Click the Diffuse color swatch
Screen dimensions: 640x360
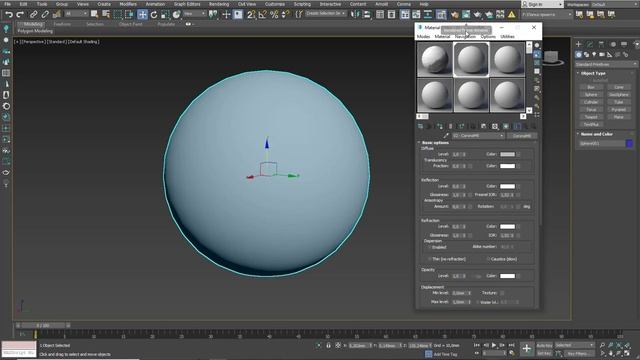click(x=507, y=154)
